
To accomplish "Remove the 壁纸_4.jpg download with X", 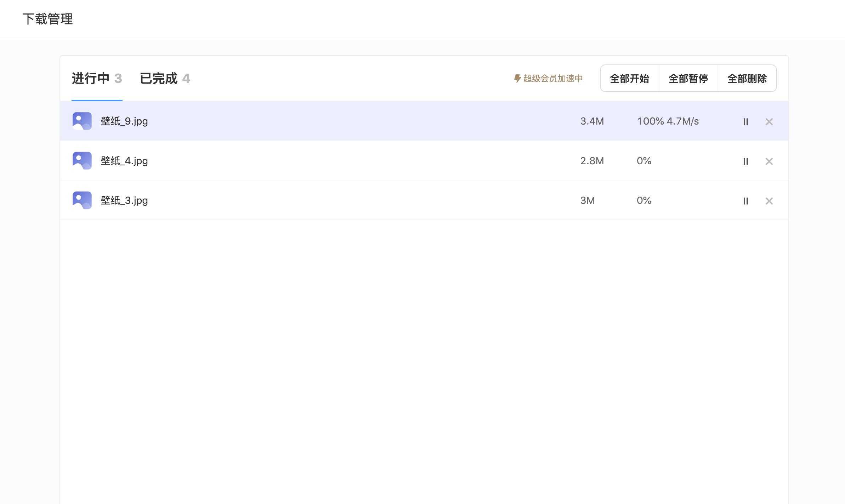I will [769, 161].
